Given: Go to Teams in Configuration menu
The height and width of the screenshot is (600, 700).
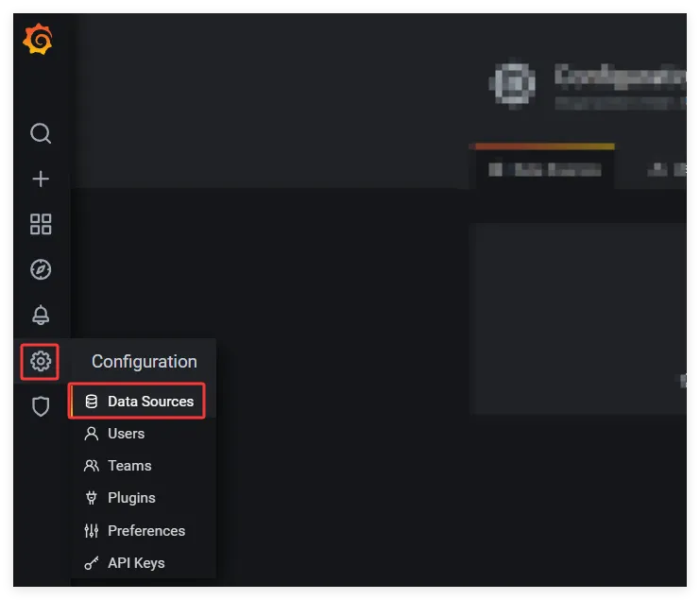Looking at the screenshot, I should (x=129, y=466).
